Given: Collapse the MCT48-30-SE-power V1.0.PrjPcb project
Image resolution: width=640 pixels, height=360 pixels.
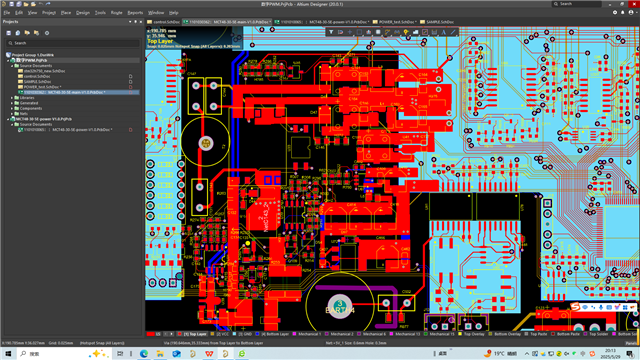Looking at the screenshot, I should (x=8, y=119).
